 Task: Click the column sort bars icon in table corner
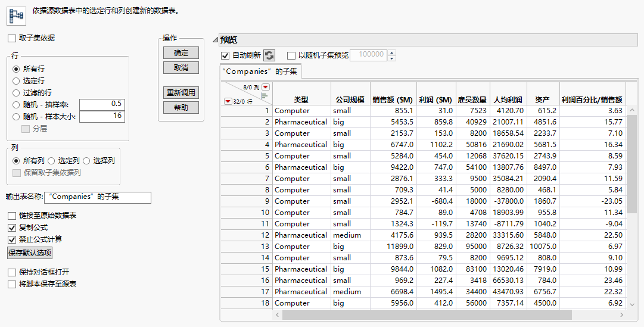[265, 95]
